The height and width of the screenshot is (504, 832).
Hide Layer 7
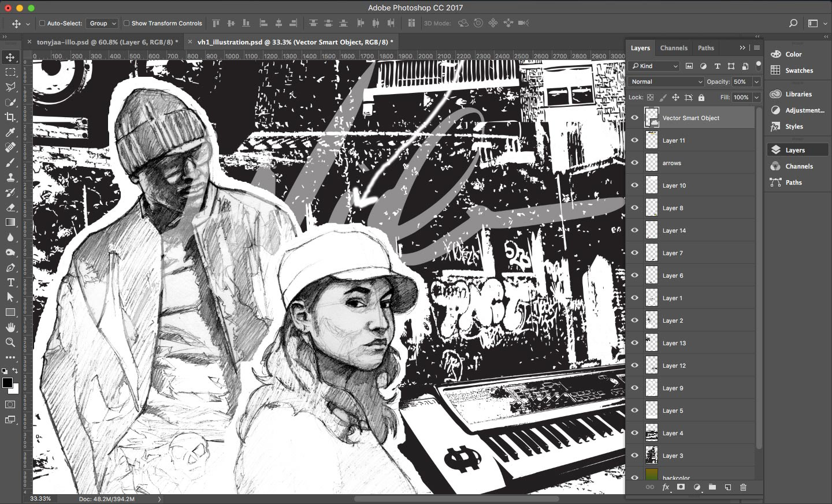(x=634, y=253)
